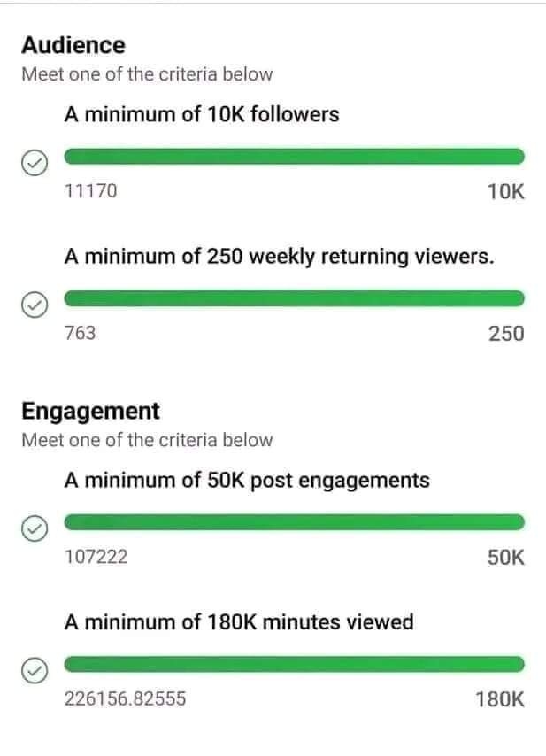546x756 pixels.
Task: Click 'Meet one of the criteria' under Audience
Action: (x=147, y=74)
